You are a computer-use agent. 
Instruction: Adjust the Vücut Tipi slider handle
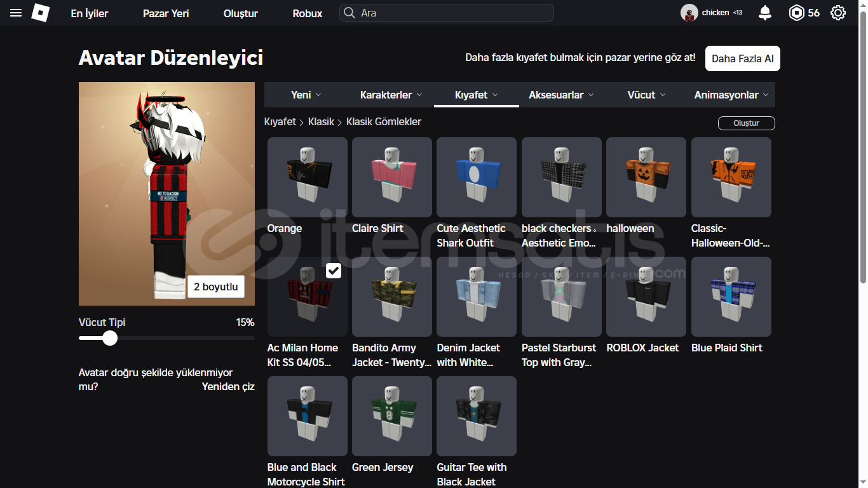pos(110,338)
